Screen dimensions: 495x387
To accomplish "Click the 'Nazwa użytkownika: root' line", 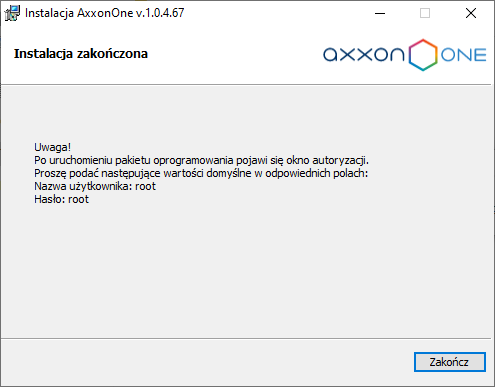I will click(x=95, y=186).
